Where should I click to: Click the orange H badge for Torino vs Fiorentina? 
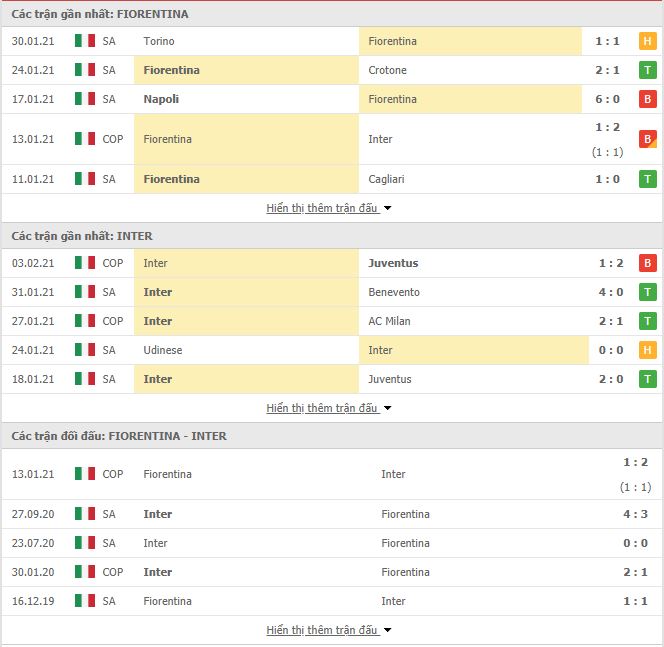647,41
